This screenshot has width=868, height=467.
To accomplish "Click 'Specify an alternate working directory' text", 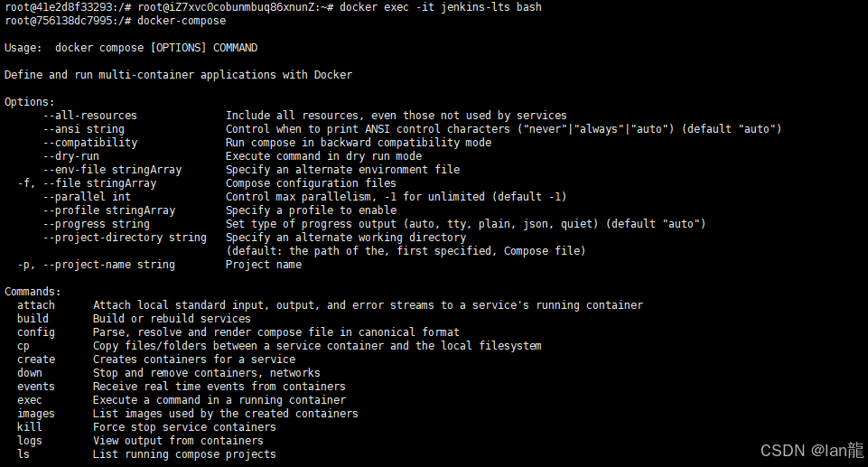I will click(x=345, y=238).
